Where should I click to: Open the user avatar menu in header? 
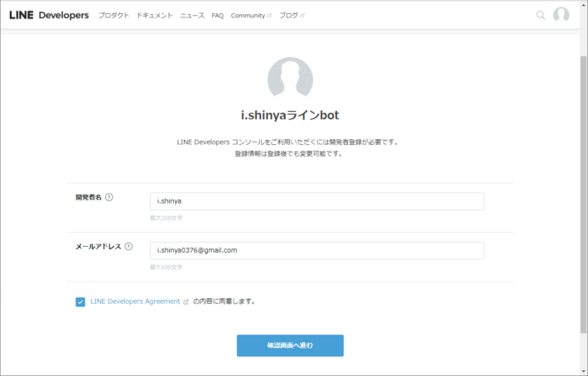coord(561,15)
